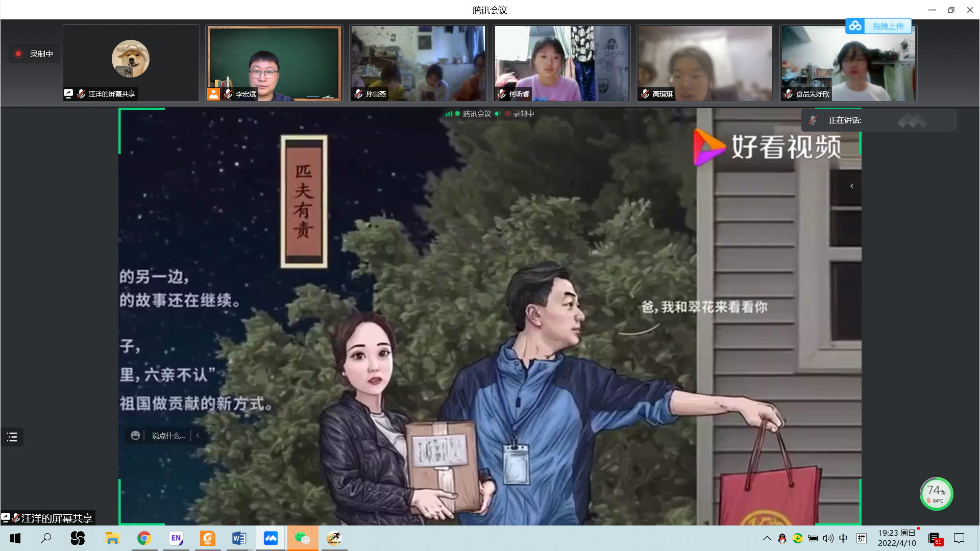
Task: Click 高琪琪's muted microphone icon
Action: tap(646, 94)
